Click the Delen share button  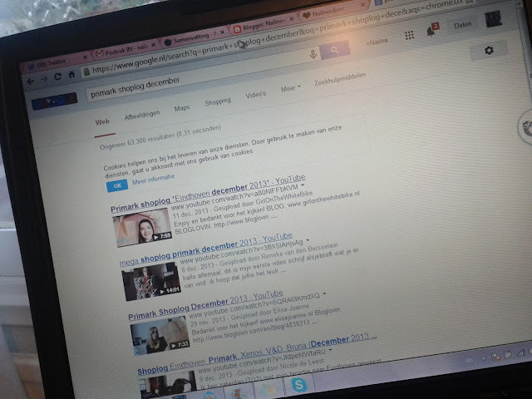point(463,25)
